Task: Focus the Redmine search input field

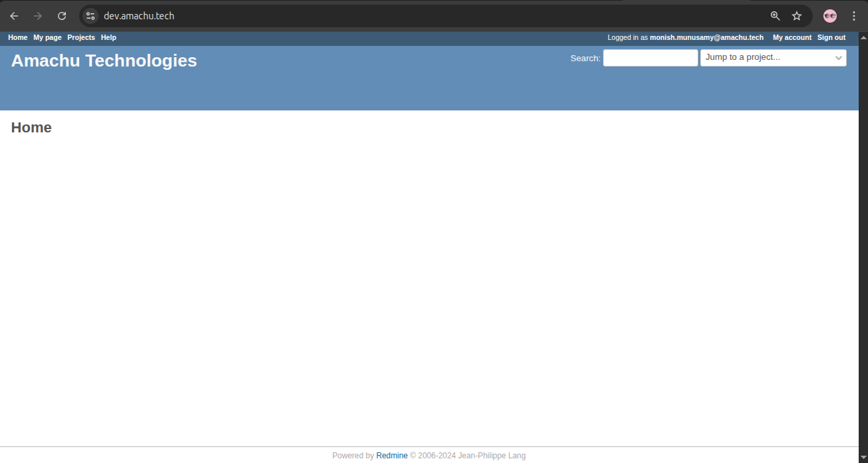Action: coord(650,58)
